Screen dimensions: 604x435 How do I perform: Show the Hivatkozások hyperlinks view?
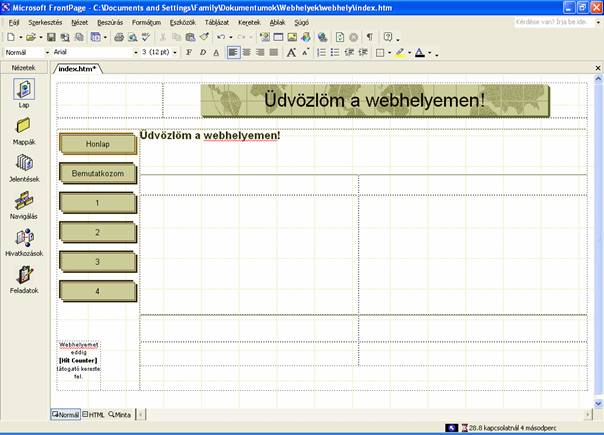point(24,238)
